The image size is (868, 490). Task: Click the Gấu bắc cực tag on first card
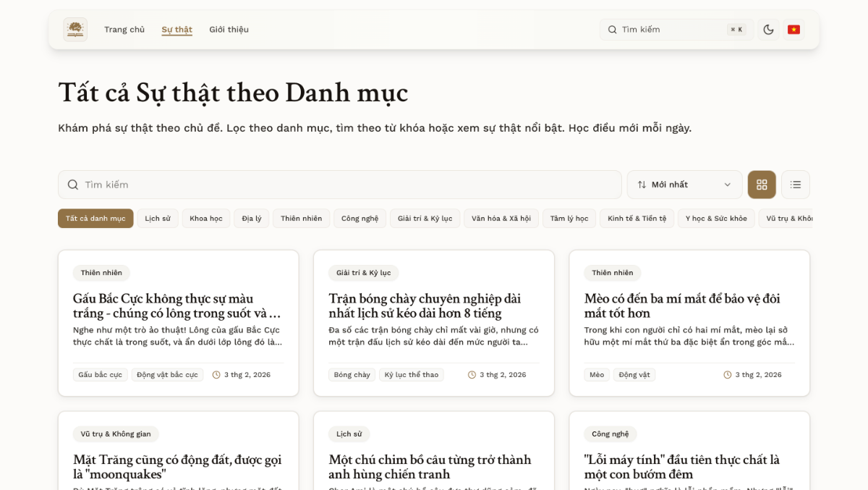(100, 374)
